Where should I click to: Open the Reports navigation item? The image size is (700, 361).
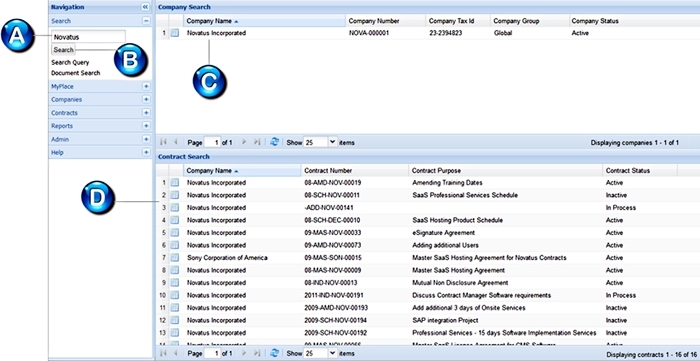[x=62, y=126]
